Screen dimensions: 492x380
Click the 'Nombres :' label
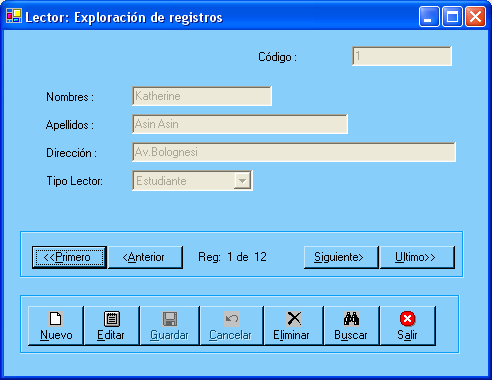point(70,97)
